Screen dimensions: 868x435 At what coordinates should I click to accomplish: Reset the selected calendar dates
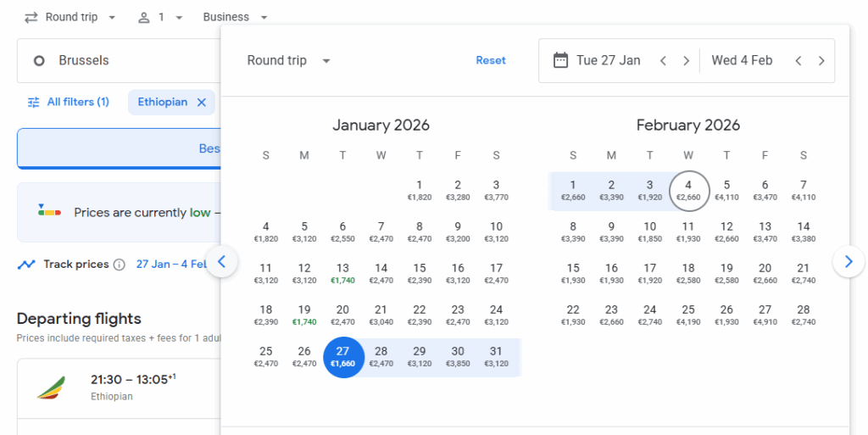[x=491, y=60]
